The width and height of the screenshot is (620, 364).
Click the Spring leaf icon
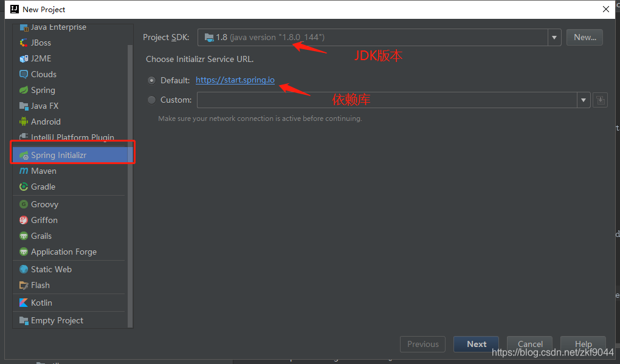coord(24,90)
